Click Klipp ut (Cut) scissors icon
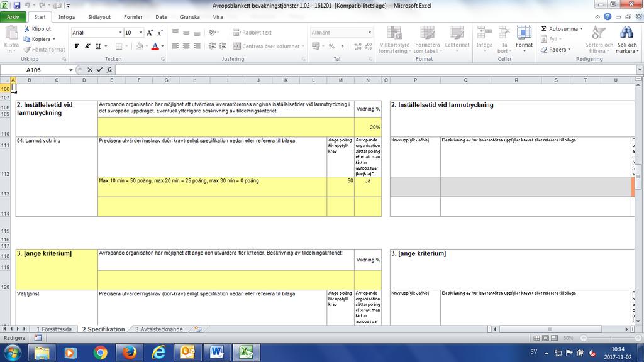Image resolution: width=644 pixels, height=362 pixels. tap(26, 29)
